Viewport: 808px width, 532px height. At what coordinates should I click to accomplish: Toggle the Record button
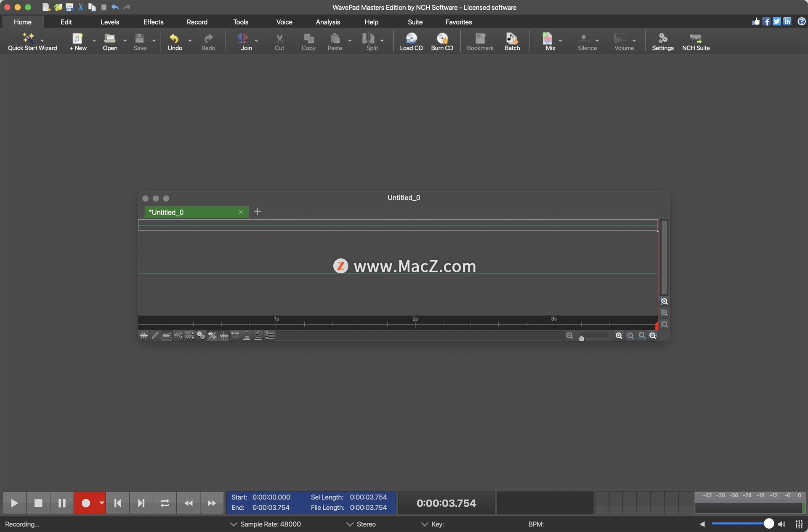pyautogui.click(x=85, y=503)
